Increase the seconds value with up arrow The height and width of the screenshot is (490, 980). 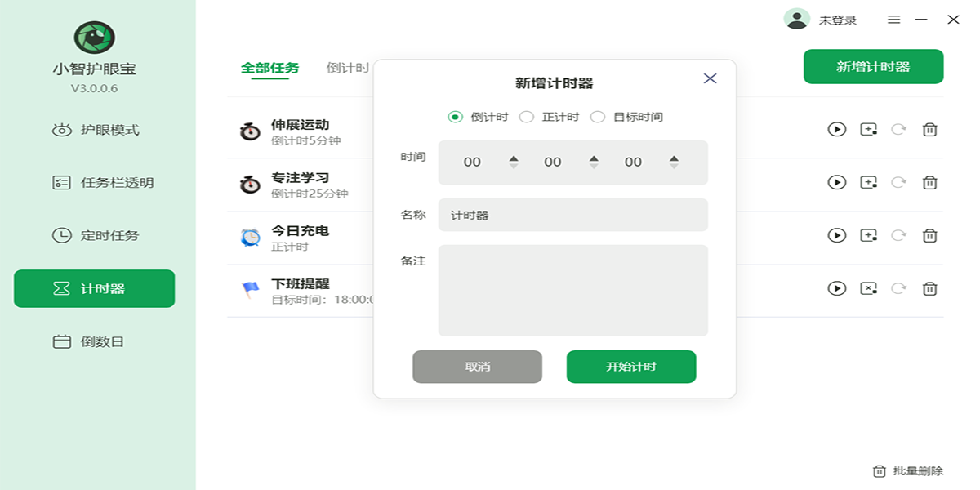[x=674, y=158]
